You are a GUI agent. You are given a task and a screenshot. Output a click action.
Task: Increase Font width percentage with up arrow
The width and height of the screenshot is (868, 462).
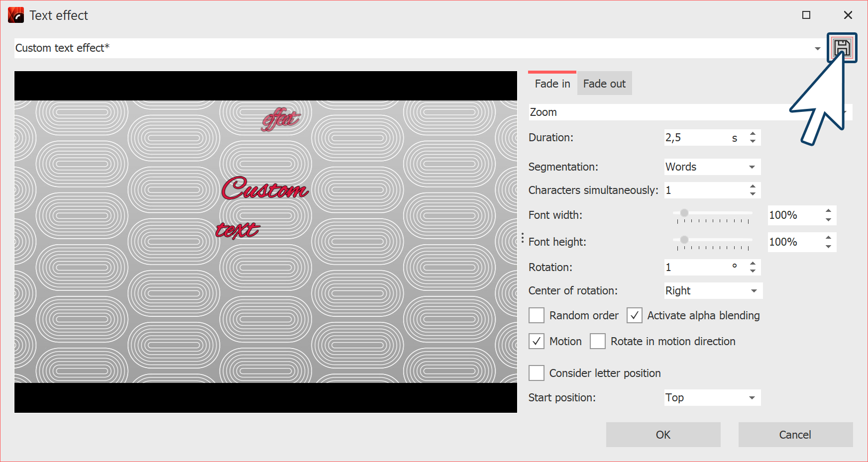click(828, 211)
